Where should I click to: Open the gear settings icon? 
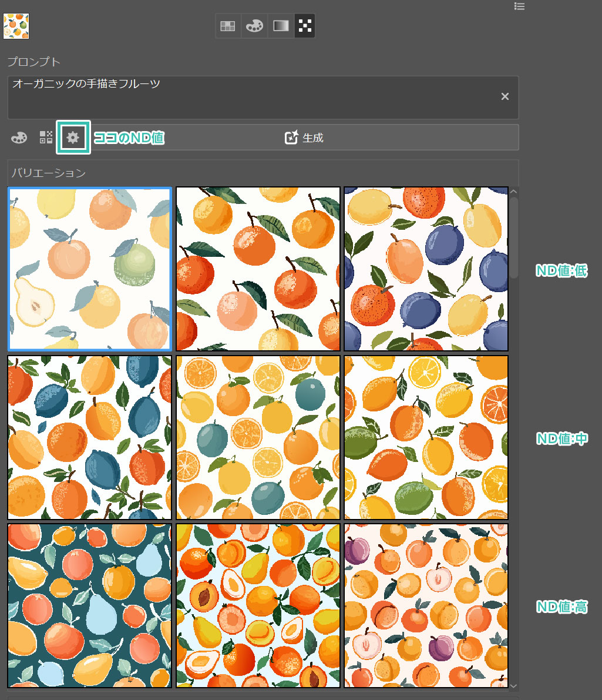pyautogui.click(x=73, y=138)
